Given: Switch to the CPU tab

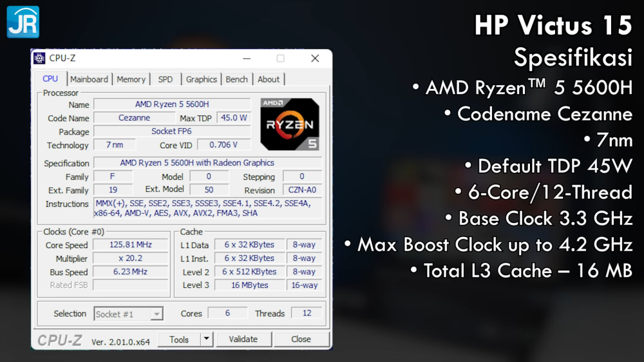Looking at the screenshot, I should pos(50,79).
